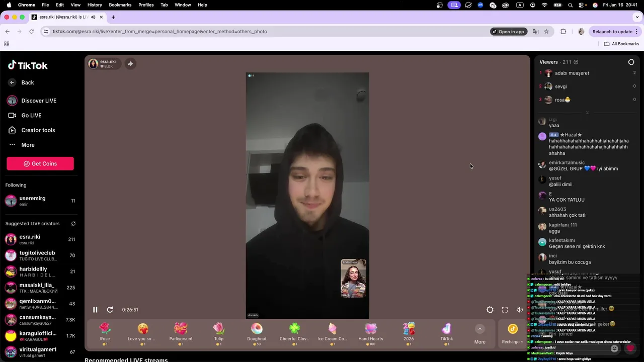Open a new browser tab
The width and height of the screenshot is (644, 362).
[113, 17]
